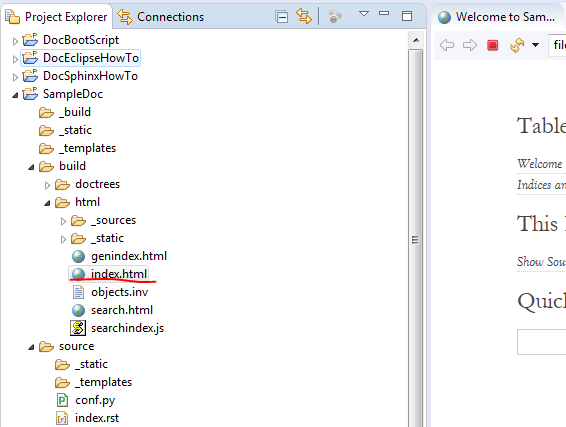Image resolution: width=566 pixels, height=427 pixels.
Task: Collapse the html folder
Action: click(47, 203)
